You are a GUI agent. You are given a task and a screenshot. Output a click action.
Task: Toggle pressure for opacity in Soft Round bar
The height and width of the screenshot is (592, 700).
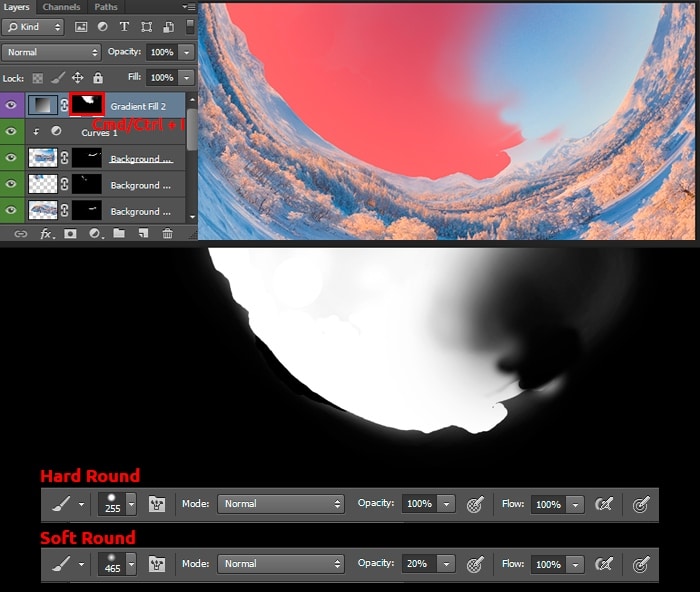pyautogui.click(x=475, y=565)
